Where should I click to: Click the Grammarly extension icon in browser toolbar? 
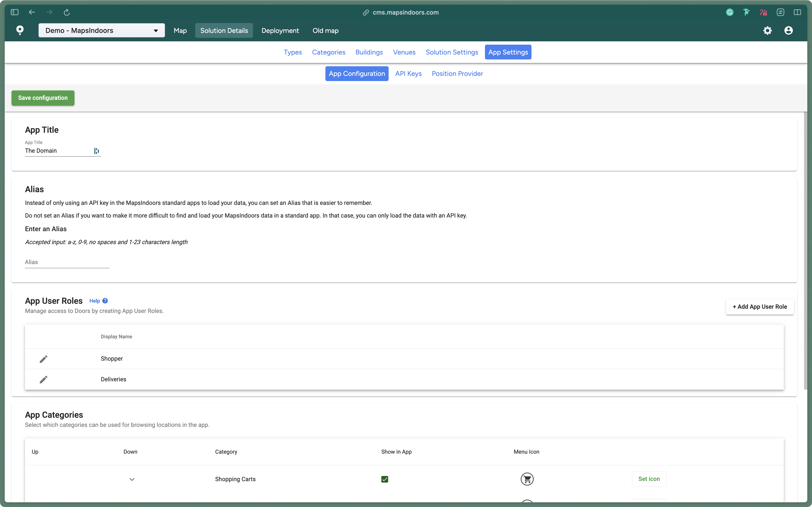click(x=730, y=12)
